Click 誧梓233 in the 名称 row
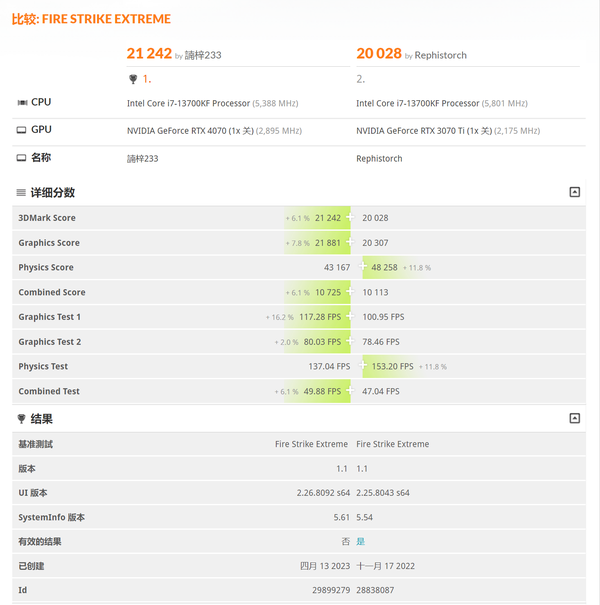Image resolution: width=600 pixels, height=605 pixels. (x=142, y=159)
